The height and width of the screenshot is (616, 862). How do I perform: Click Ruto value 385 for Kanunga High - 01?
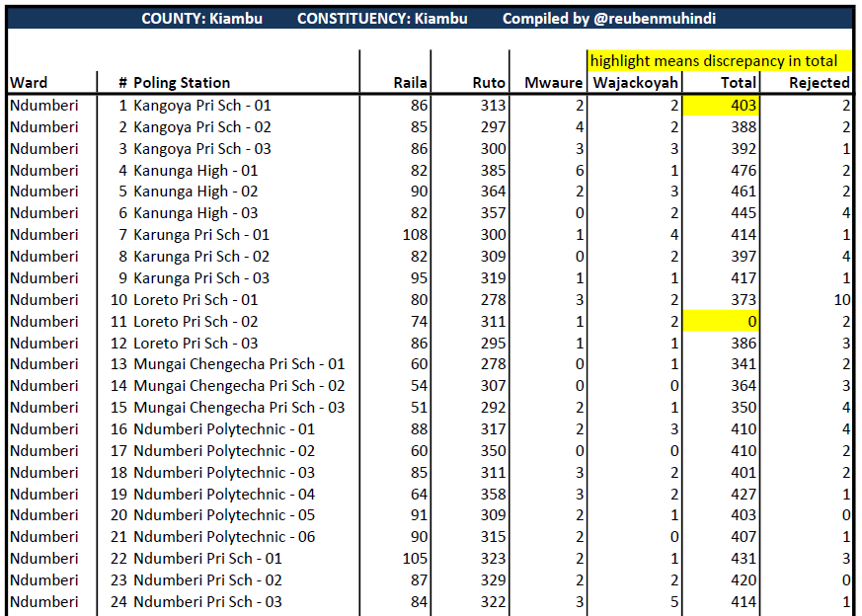tap(493, 171)
